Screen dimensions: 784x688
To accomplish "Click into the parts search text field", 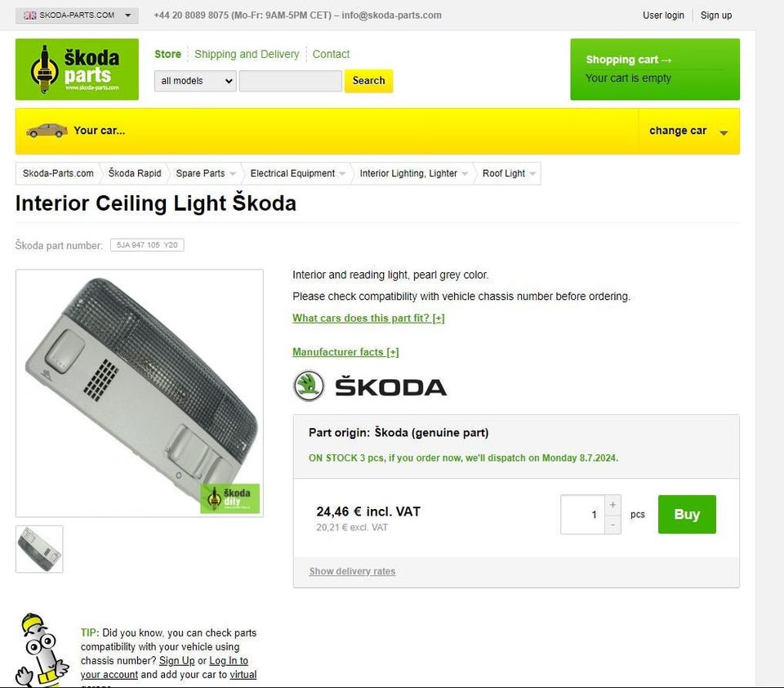I will click(291, 81).
